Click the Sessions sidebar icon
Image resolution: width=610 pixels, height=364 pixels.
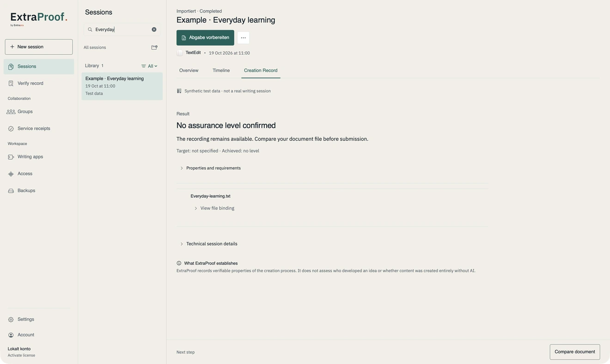pos(11,67)
